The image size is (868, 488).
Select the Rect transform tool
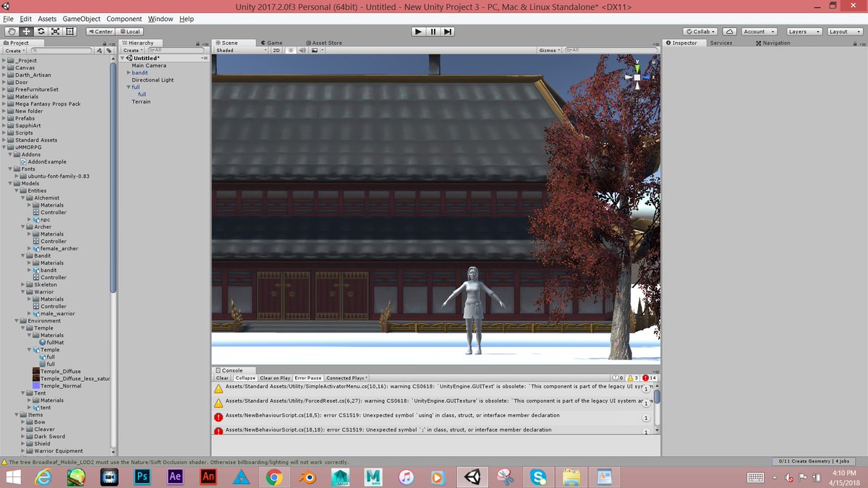(69, 32)
